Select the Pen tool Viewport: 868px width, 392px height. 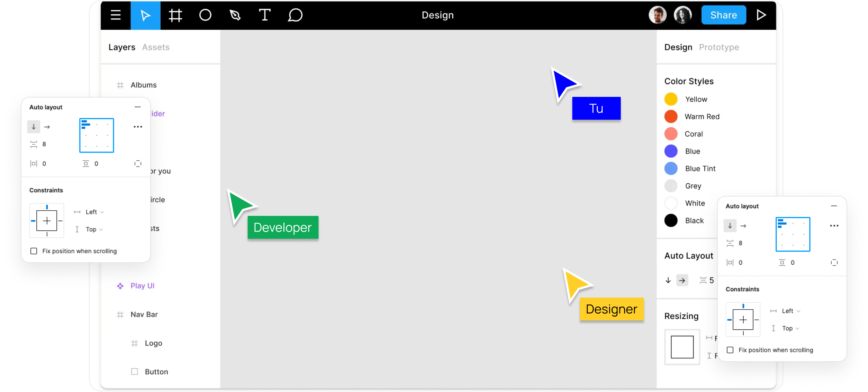click(x=235, y=15)
